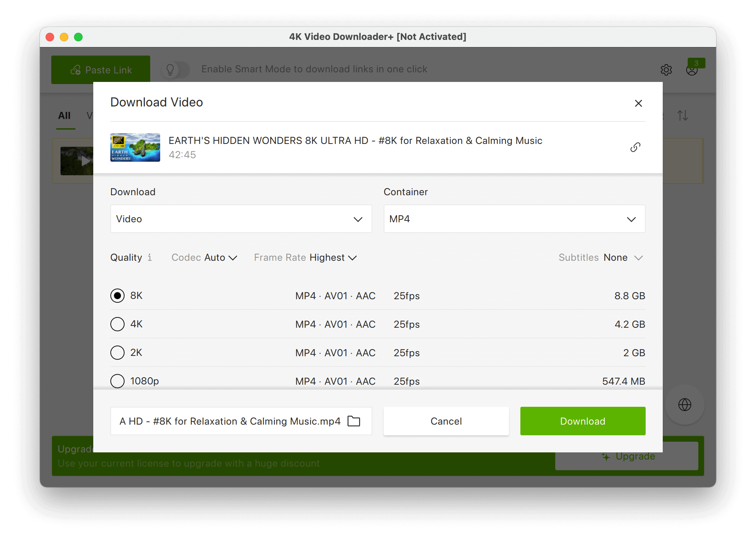Click the 8.8 GB size text

point(630,296)
